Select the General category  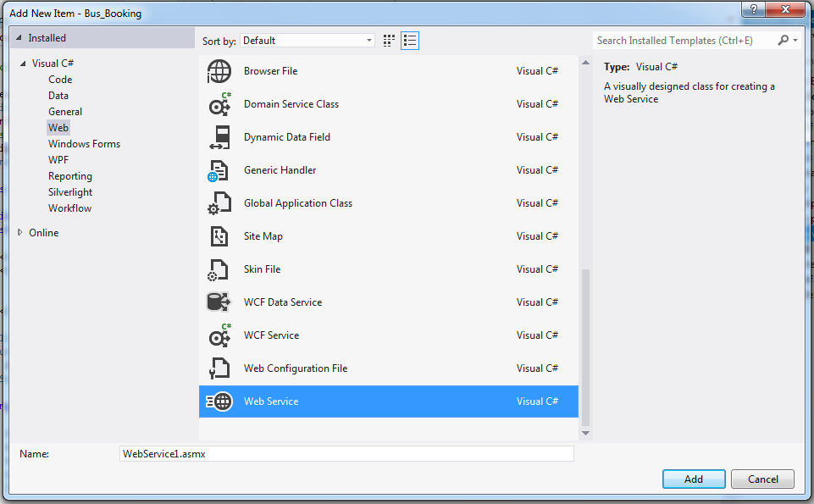click(x=65, y=112)
